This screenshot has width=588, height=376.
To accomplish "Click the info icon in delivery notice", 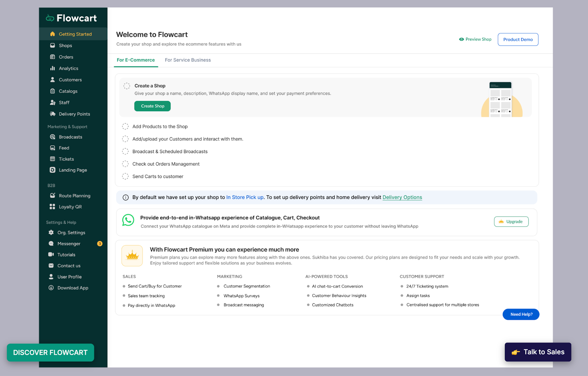I will click(126, 198).
